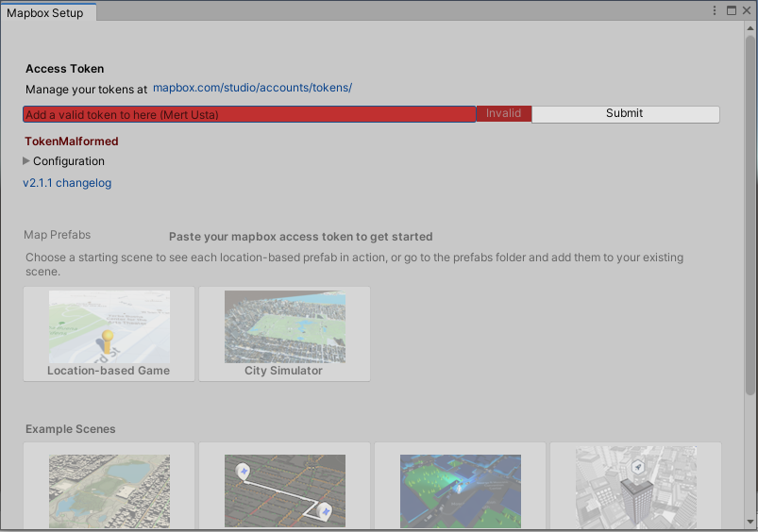This screenshot has height=532, width=758.
Task: Click into the access token input field
Action: point(249,114)
